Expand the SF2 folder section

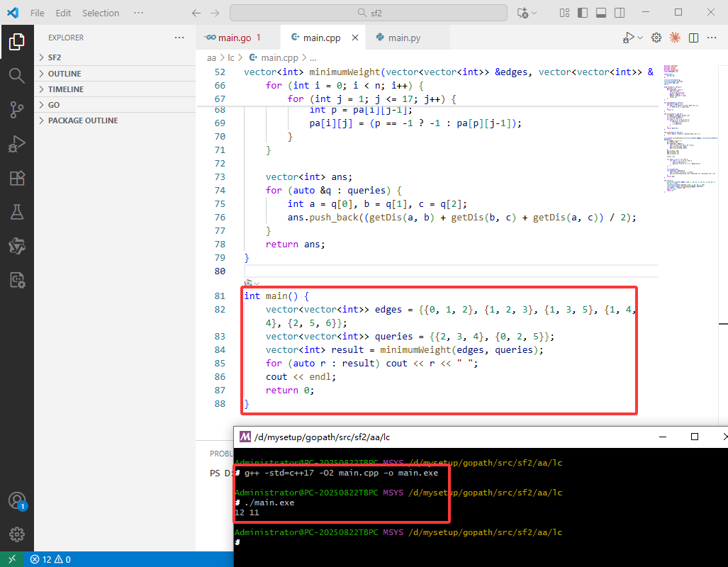[115, 57]
